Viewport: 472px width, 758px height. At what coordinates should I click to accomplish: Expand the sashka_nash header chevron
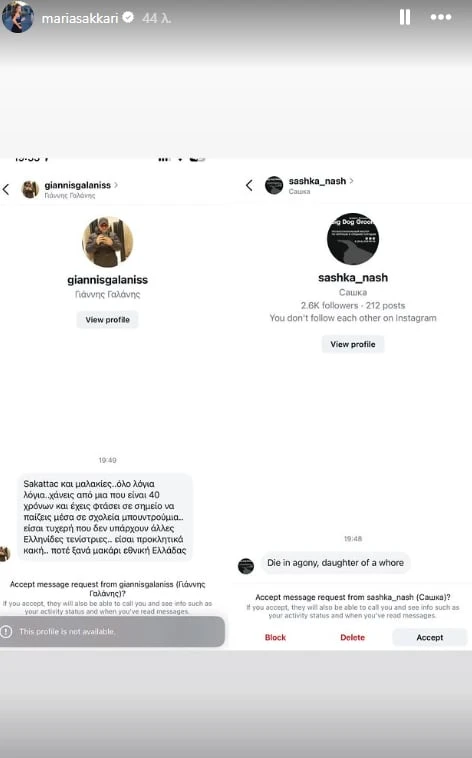pyautogui.click(x=351, y=181)
